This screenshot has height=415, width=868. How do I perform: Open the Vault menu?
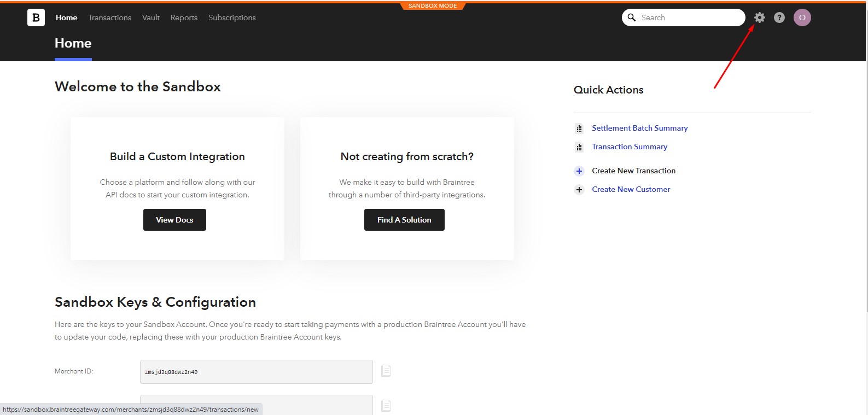151,17
